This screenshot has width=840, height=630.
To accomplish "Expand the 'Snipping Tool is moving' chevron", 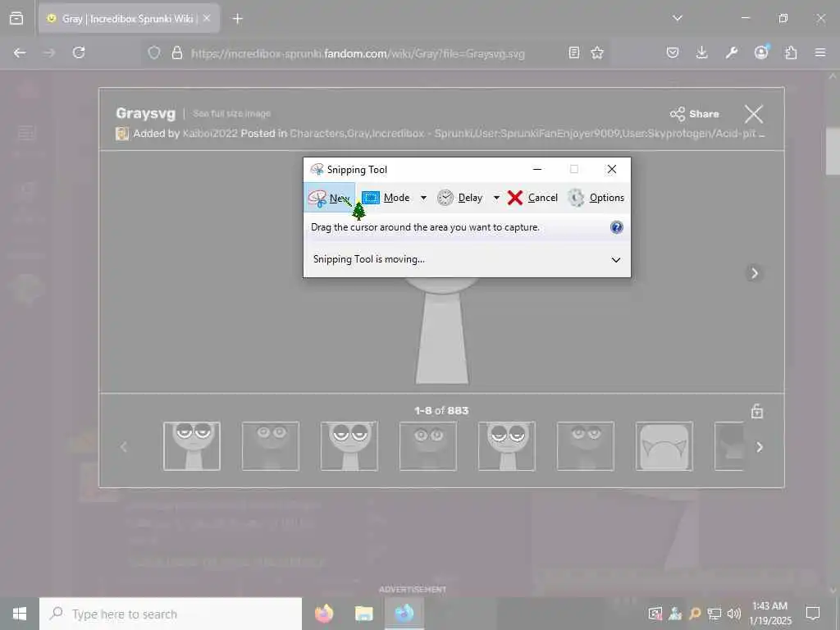I will pyautogui.click(x=616, y=260).
